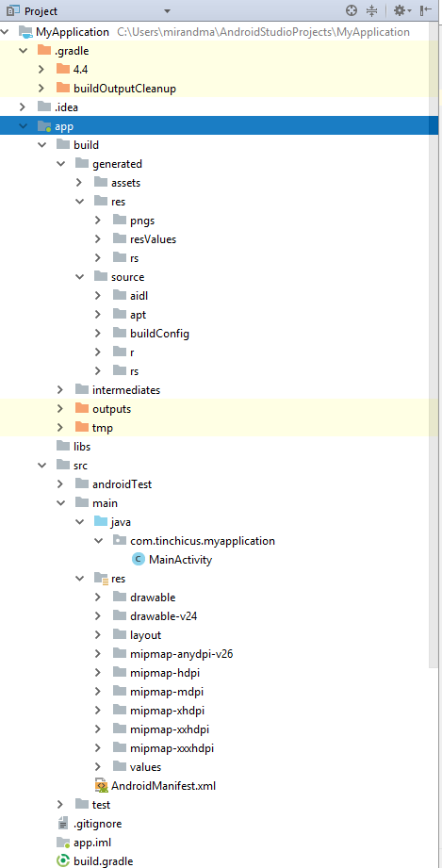Hide the Project panel using the hide icon
This screenshot has width=442, height=868.
(425, 10)
